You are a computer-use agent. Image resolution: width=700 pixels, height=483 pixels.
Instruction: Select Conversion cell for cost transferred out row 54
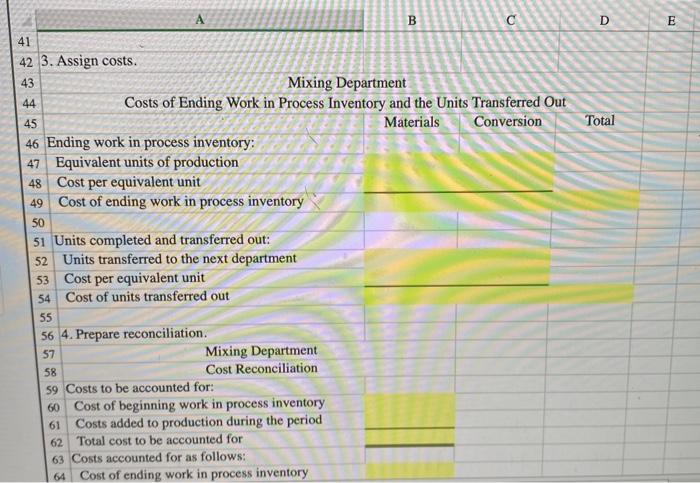pyautogui.click(x=502, y=295)
